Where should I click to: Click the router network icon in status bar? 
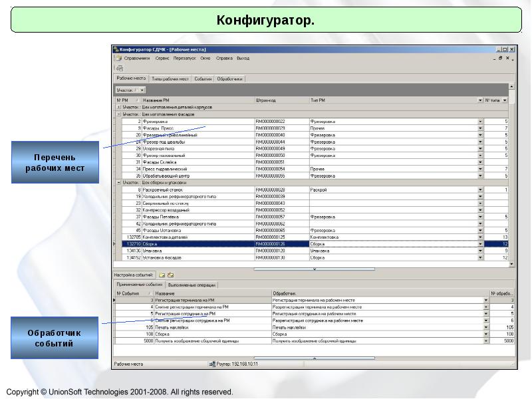(x=212, y=364)
